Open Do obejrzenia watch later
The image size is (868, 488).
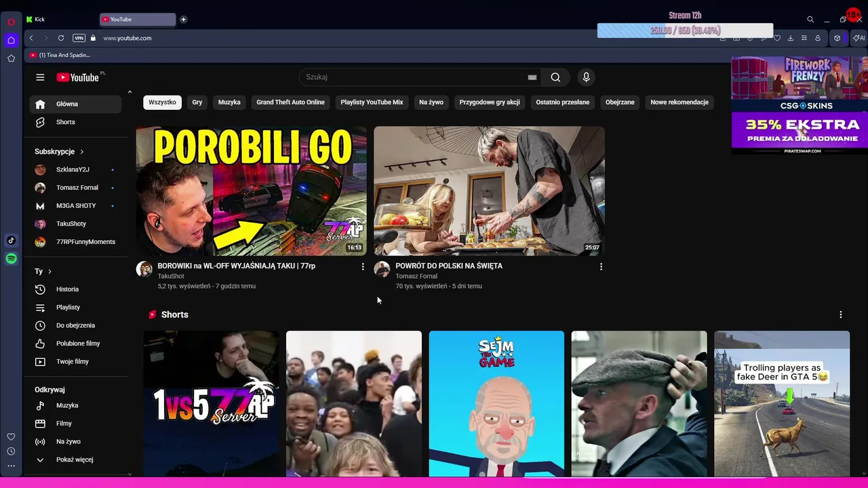coord(75,325)
